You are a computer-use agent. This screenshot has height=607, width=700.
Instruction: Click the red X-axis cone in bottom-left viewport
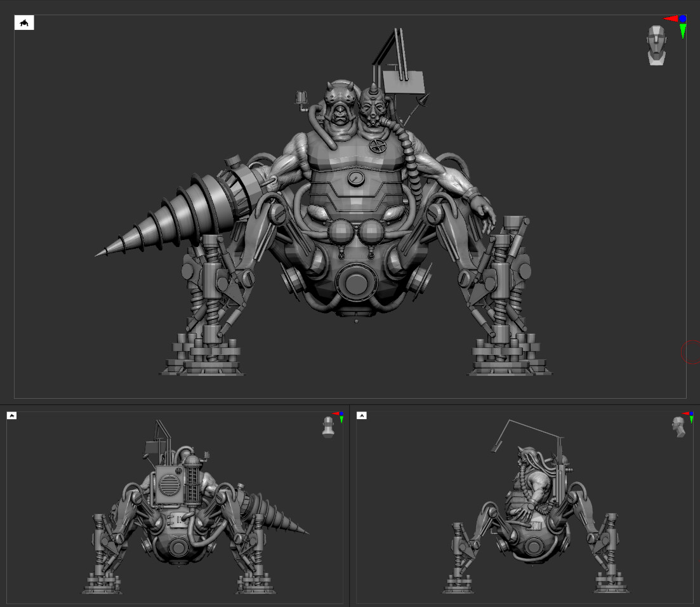point(336,414)
